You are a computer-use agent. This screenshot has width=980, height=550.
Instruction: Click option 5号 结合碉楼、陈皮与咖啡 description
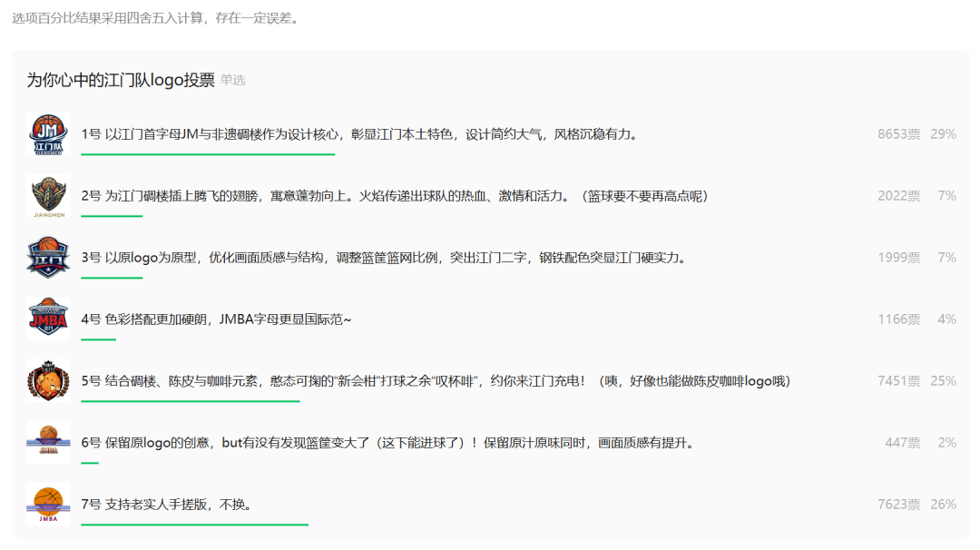436,381
